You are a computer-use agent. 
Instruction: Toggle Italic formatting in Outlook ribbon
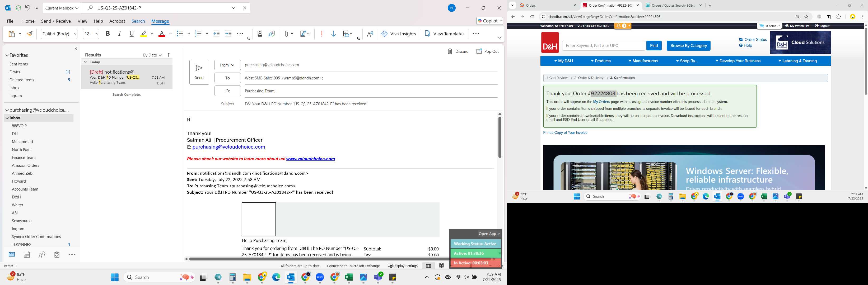point(120,34)
